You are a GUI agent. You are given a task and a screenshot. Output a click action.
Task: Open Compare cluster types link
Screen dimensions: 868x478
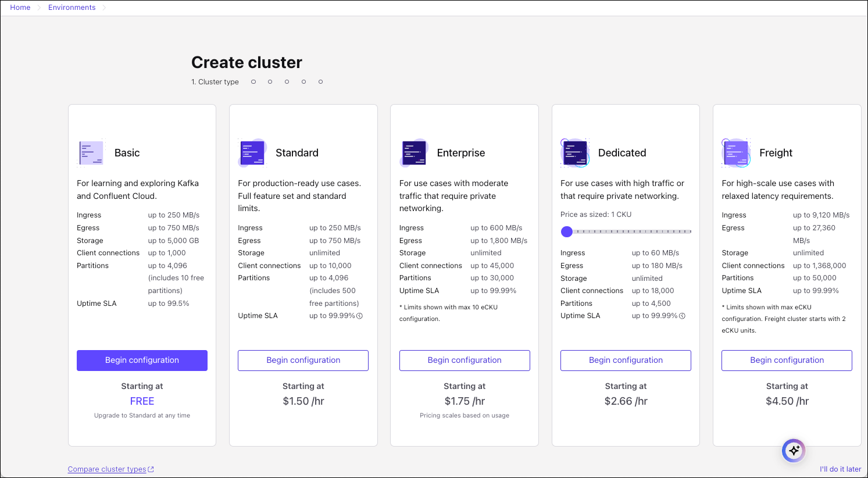(x=107, y=469)
